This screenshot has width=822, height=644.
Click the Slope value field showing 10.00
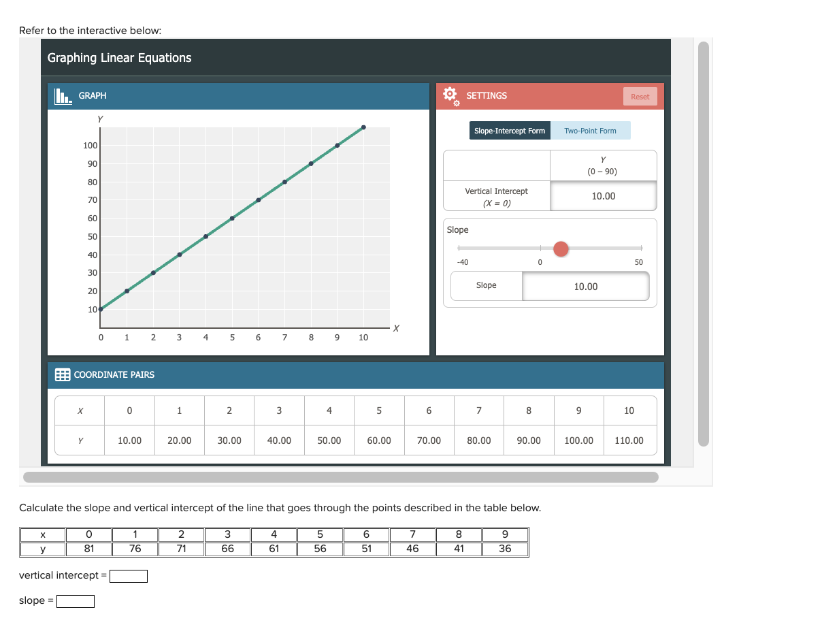click(x=586, y=286)
